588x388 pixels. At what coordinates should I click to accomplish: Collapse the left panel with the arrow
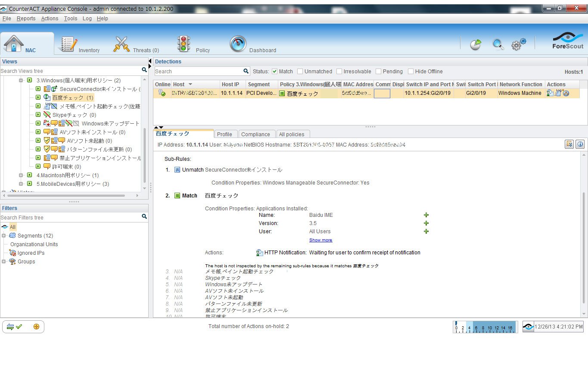[x=150, y=61]
